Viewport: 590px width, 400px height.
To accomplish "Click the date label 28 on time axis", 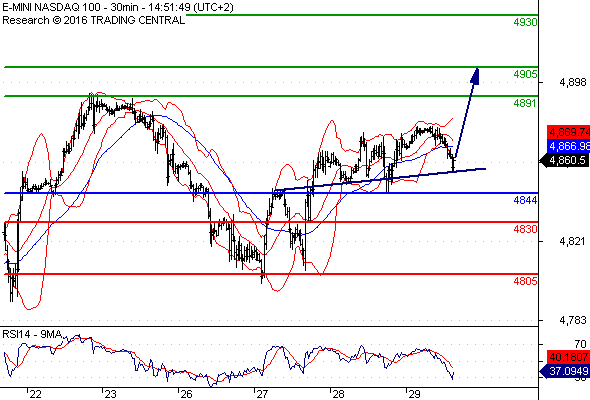I will [x=338, y=394].
